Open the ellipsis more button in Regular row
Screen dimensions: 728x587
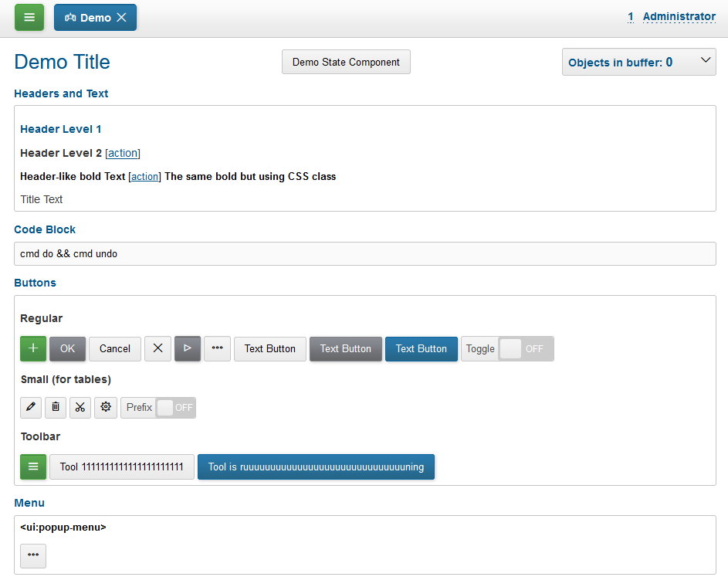(x=217, y=348)
